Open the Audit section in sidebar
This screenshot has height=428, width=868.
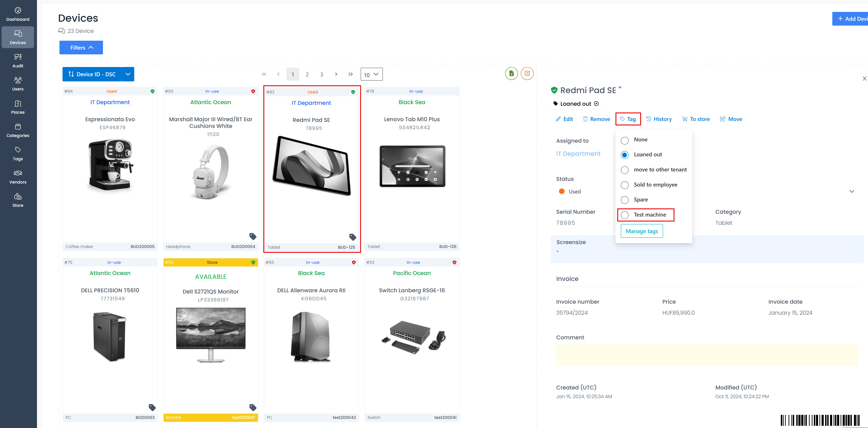click(x=18, y=61)
